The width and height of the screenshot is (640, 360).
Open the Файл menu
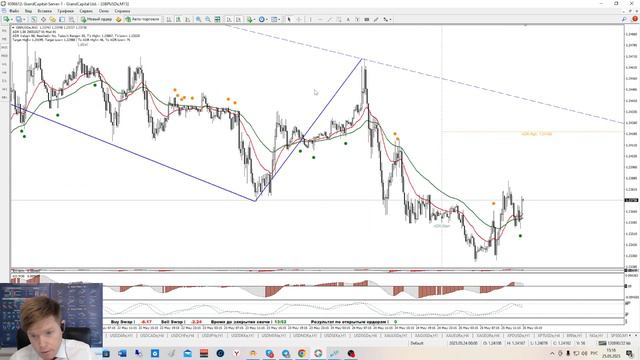click(x=14, y=11)
